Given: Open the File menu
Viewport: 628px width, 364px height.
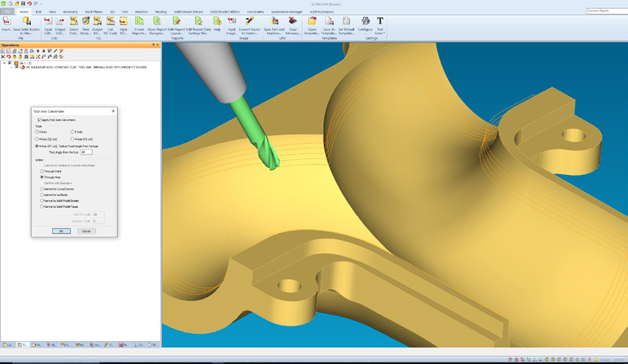Looking at the screenshot, I should click(x=7, y=12).
